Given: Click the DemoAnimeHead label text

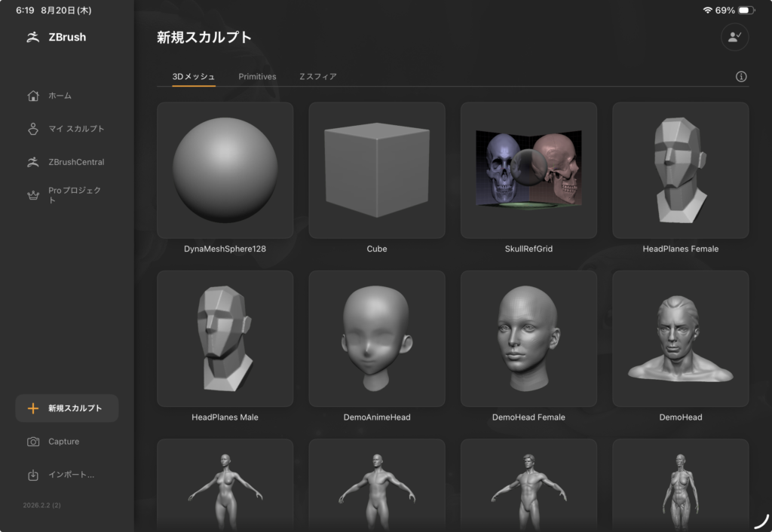Looking at the screenshot, I should [377, 417].
